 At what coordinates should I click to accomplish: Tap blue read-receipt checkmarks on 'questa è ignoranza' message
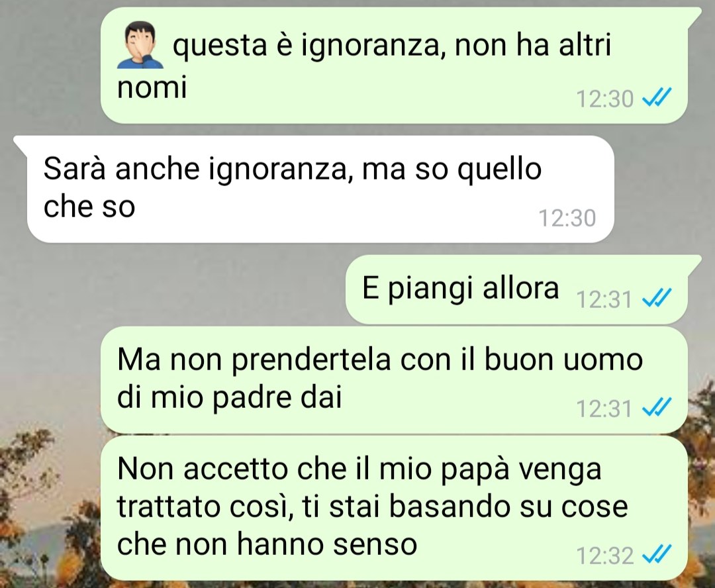(x=657, y=97)
